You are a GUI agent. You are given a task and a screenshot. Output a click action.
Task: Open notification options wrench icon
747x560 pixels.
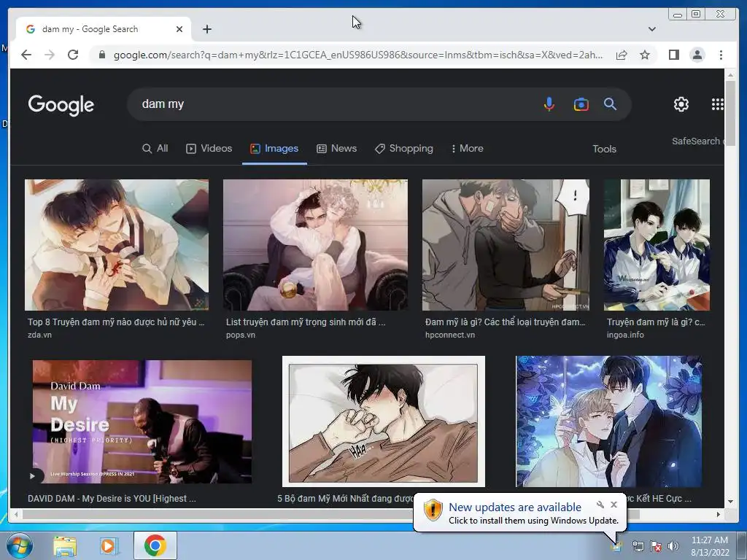coord(600,505)
